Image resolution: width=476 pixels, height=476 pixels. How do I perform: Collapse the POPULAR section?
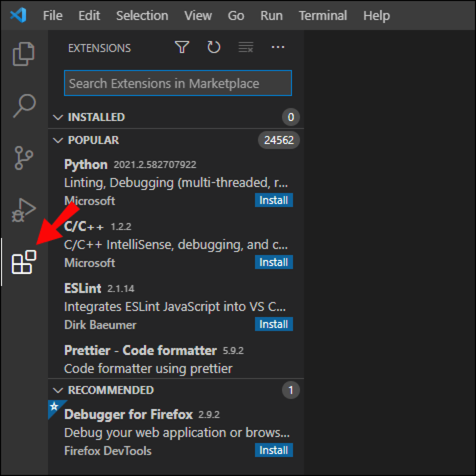58,140
